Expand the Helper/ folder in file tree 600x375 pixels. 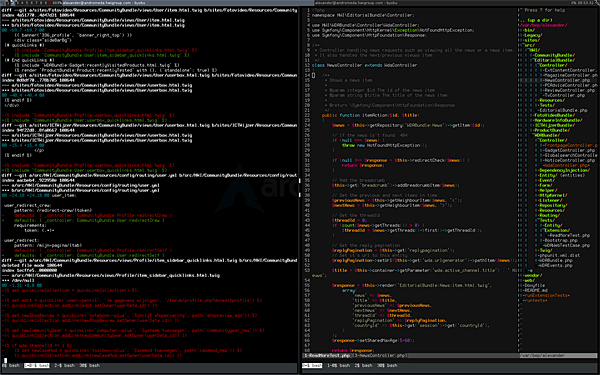click(x=548, y=190)
